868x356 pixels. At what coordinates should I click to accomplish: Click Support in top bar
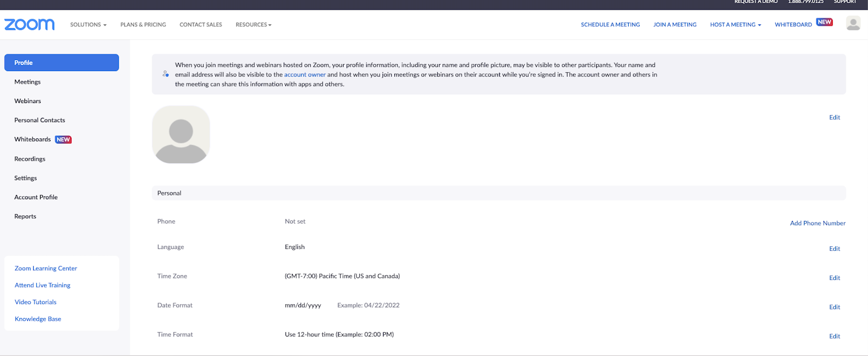[845, 2]
